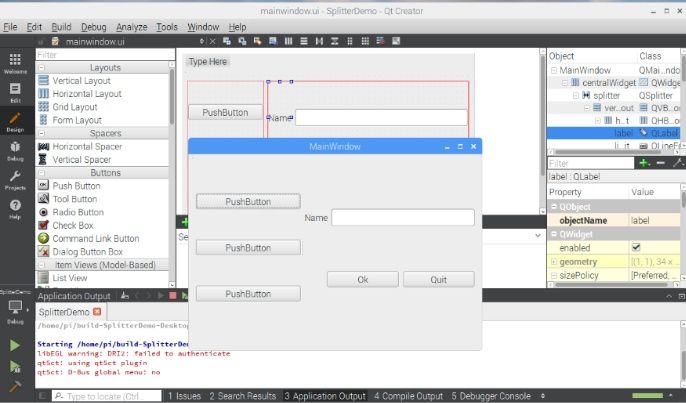Click Lay Out in a Form Layout icon
Image resolution: width=686 pixels, height=403 pixels.
pos(350,41)
